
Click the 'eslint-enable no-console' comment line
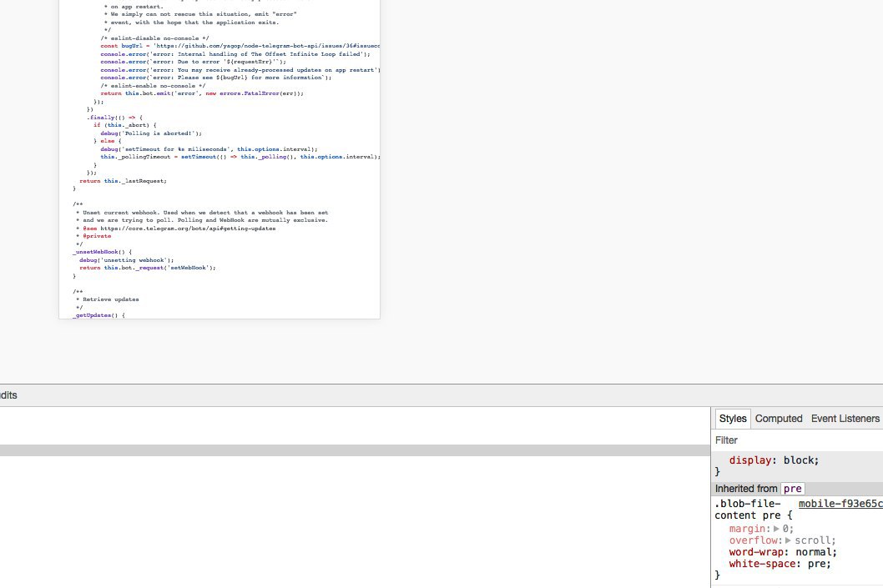coord(153,86)
